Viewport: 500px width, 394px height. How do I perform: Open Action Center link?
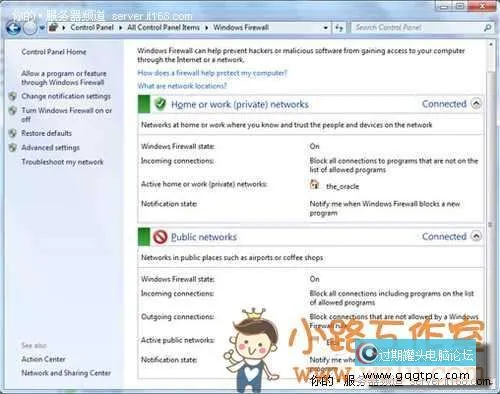point(43,359)
